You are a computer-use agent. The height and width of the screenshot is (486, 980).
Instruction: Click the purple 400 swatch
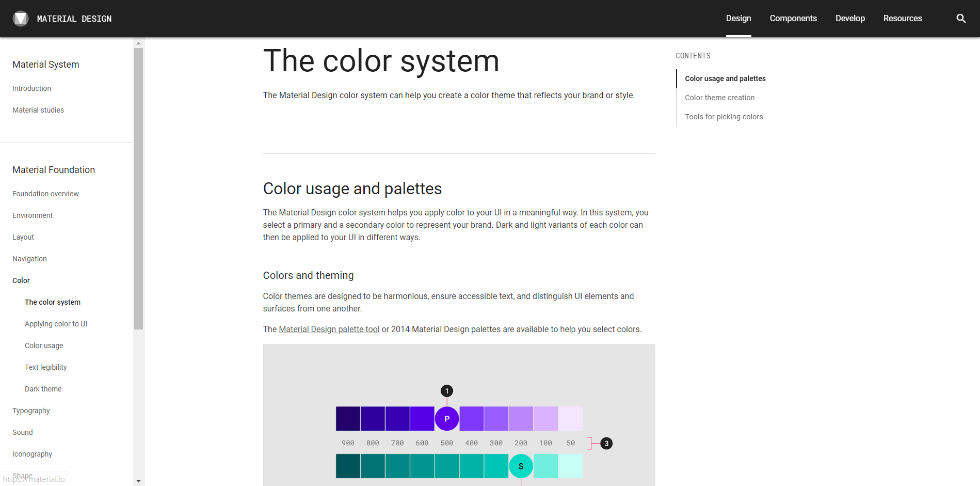(472, 418)
